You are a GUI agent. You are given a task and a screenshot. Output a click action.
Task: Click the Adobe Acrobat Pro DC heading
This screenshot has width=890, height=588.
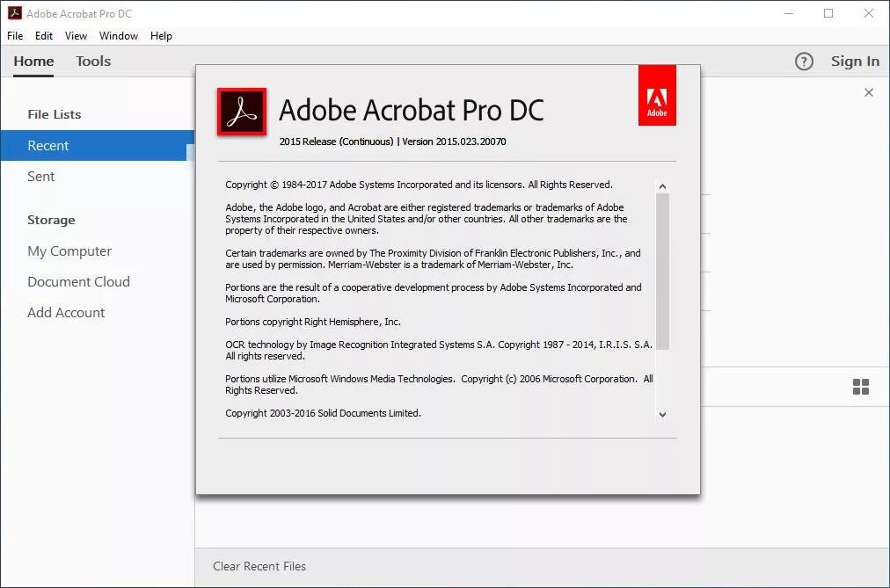[412, 110]
